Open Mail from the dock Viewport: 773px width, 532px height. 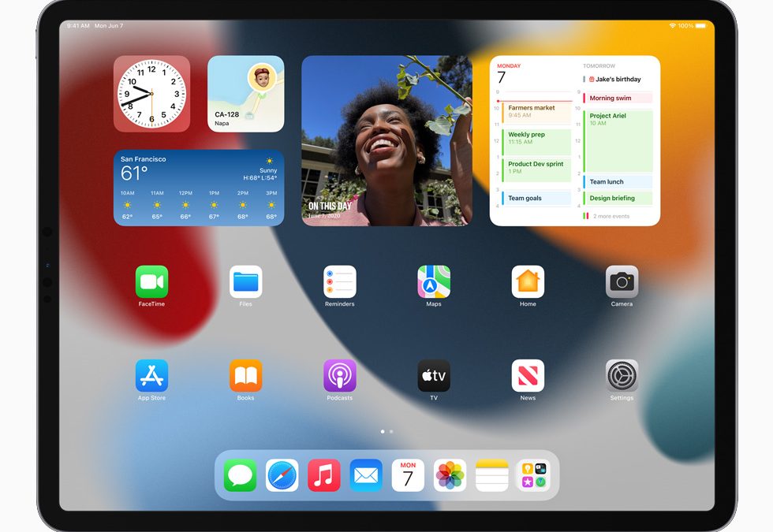366,475
